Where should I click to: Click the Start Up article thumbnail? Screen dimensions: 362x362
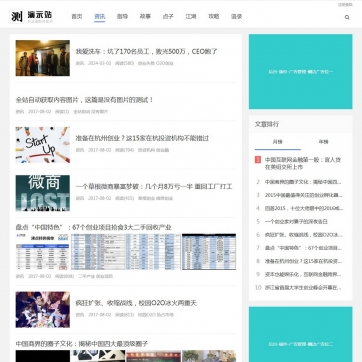[43, 145]
